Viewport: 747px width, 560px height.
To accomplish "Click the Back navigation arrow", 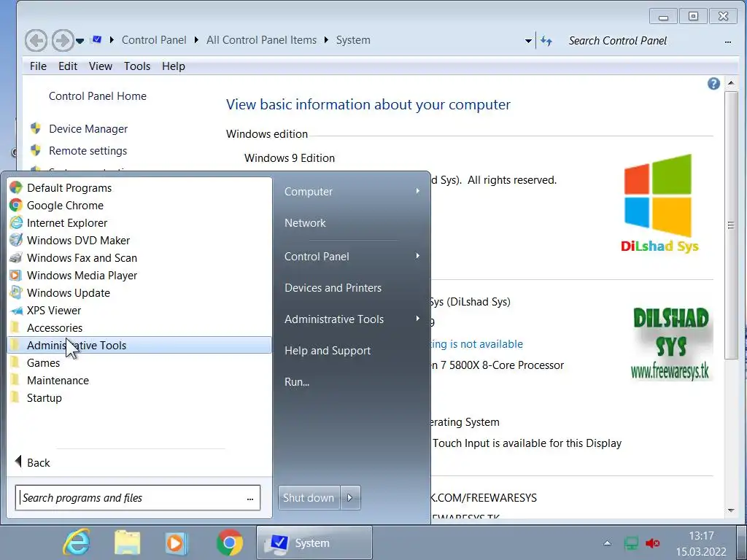I will pyautogui.click(x=36, y=41).
